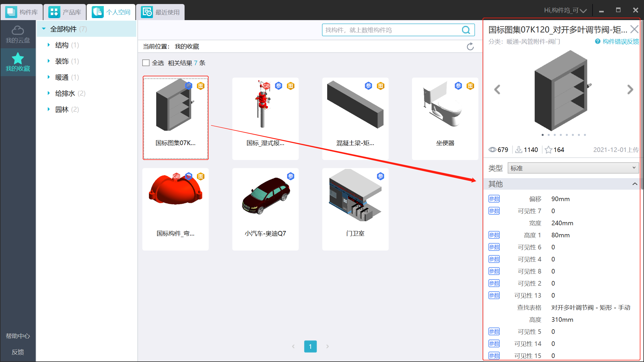Viewport: 644px width, 362px height.
Task: Open 我的云盘 cloud drive section
Action: pos(18,34)
